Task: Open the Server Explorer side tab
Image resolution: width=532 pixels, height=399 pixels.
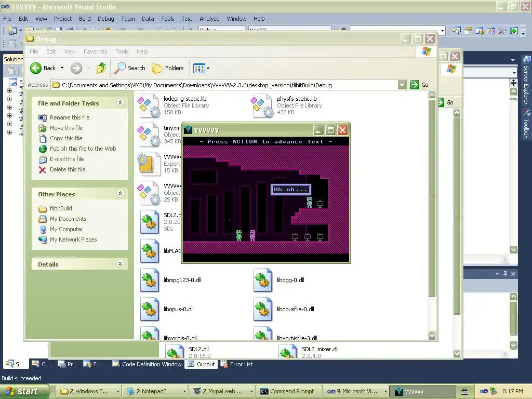Action: [x=526, y=80]
